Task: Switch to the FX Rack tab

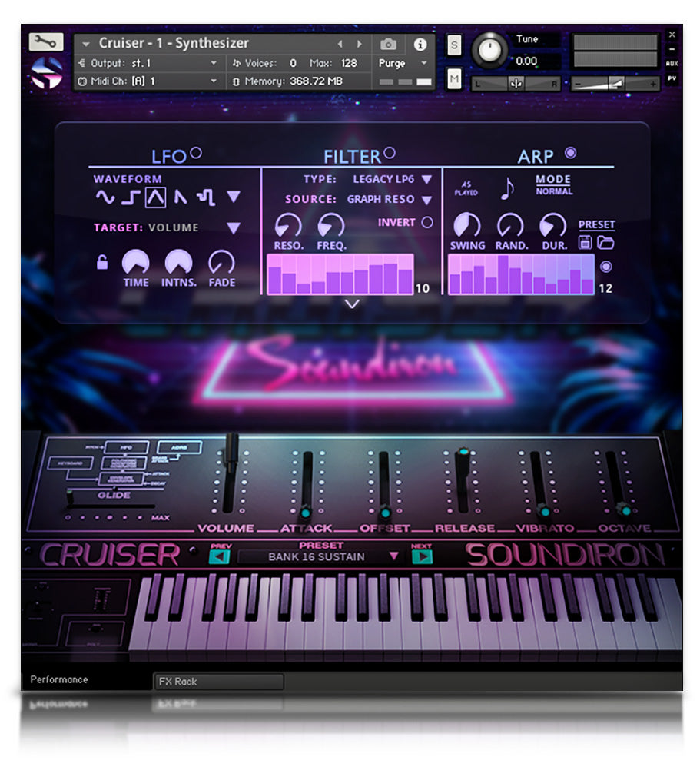Action: (219, 682)
